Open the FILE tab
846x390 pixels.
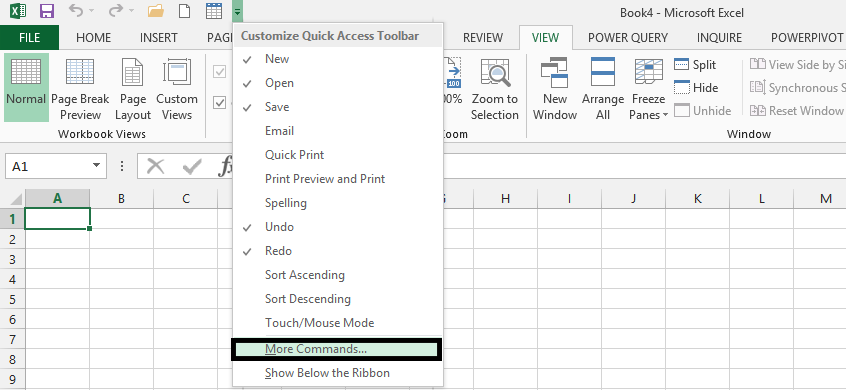(29, 38)
